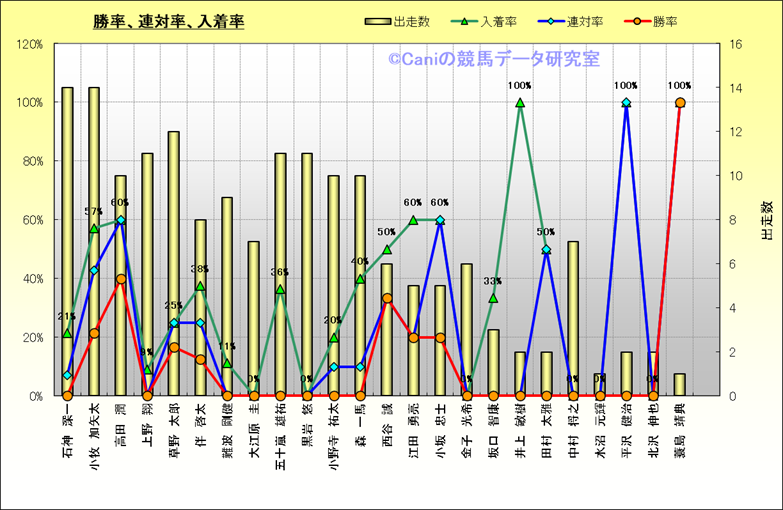
Task: Click the 16 label on right axis
Action: [x=737, y=44]
